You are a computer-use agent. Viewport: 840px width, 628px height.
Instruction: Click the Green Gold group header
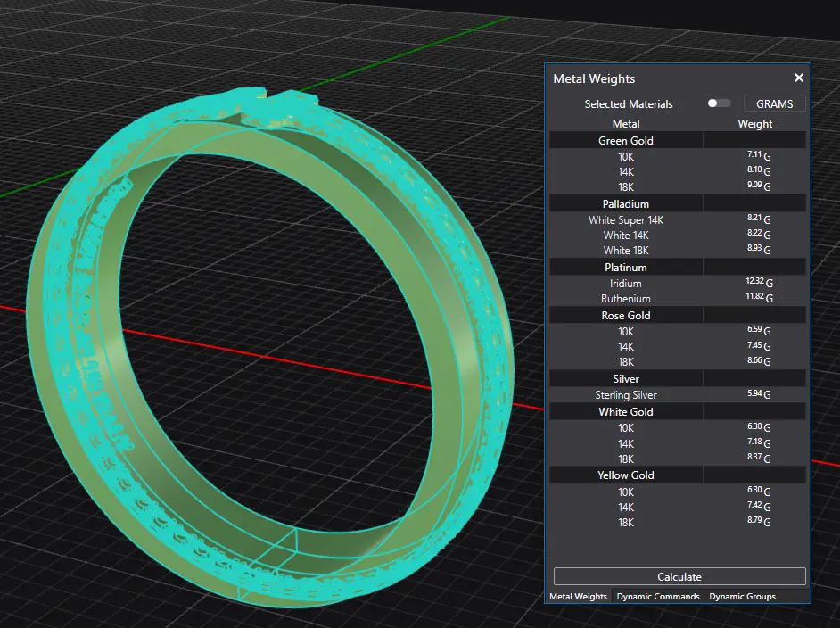tap(626, 140)
